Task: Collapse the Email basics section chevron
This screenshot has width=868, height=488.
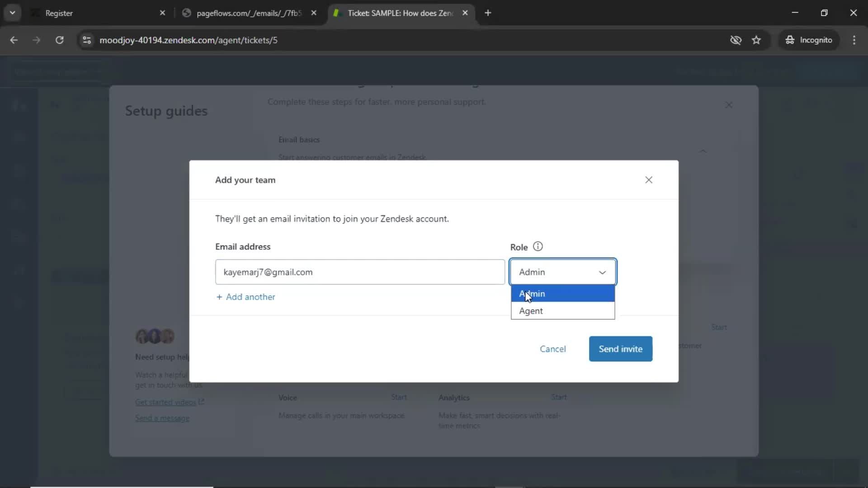Action: [x=703, y=151]
